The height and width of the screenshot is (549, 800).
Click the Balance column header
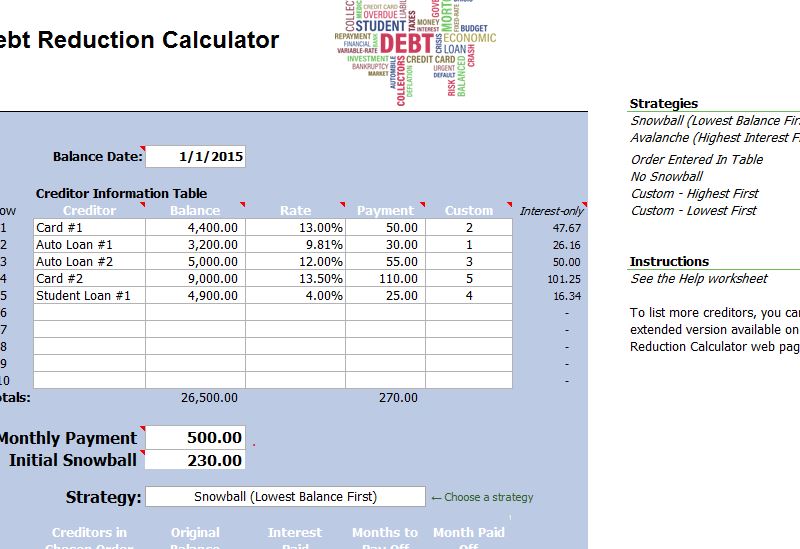point(195,210)
